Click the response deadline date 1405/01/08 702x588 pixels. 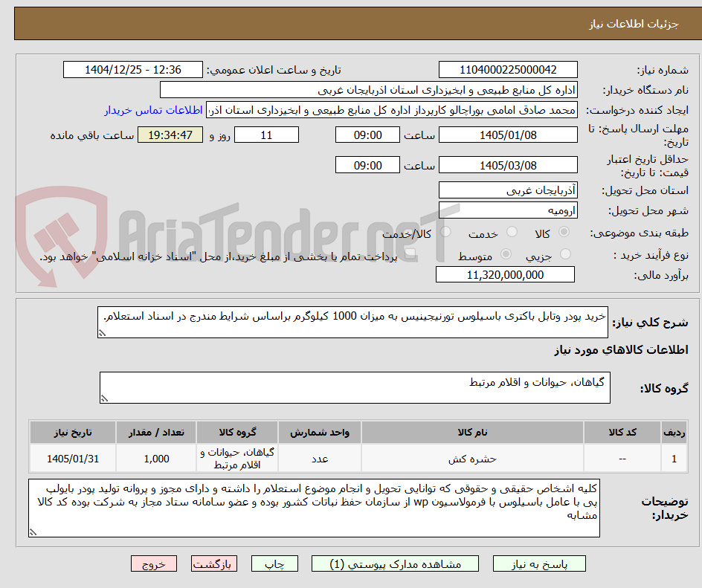click(x=508, y=135)
